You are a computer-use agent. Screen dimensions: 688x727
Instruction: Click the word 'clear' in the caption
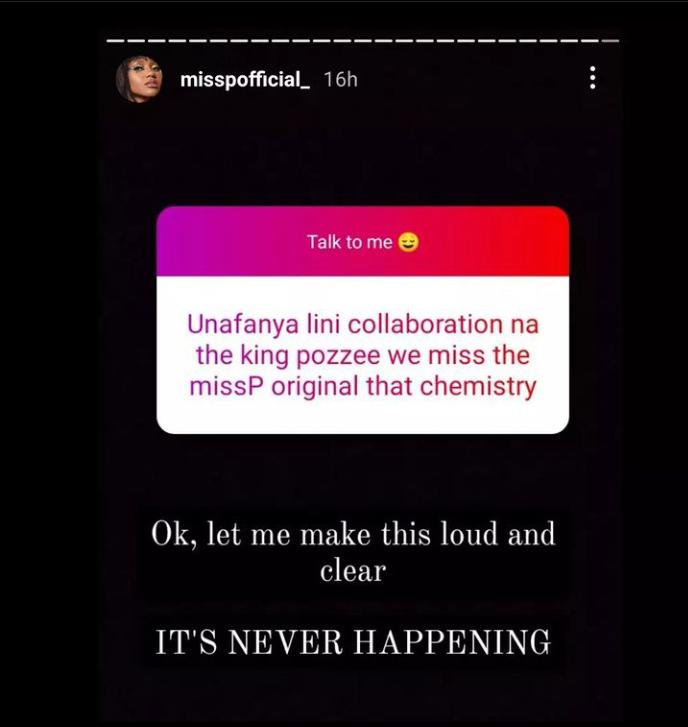pos(353,571)
